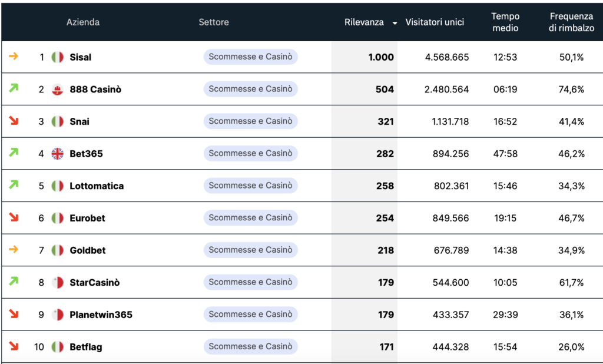
Task: Sort by Rilevanza column header
Action: pos(364,22)
